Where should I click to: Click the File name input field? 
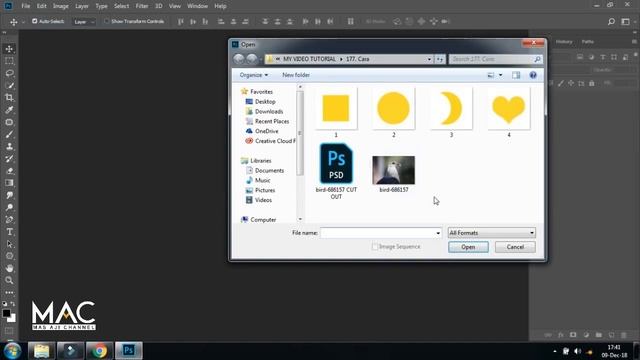[x=378, y=233]
